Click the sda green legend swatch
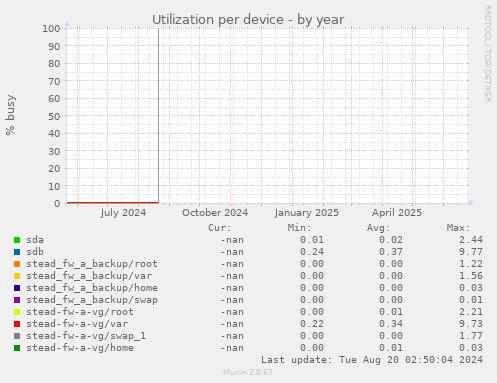 (x=17, y=240)
